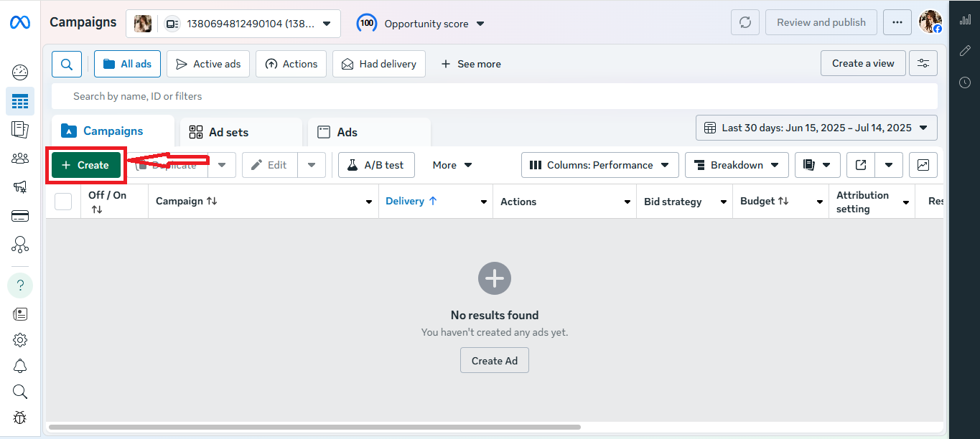The height and width of the screenshot is (439, 980).
Task: Open the activity history clock icon
Action: pyautogui.click(x=965, y=82)
